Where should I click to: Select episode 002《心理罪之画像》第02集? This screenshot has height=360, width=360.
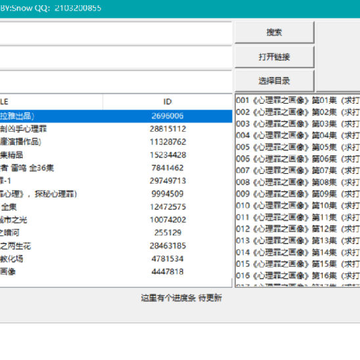tap(298, 112)
